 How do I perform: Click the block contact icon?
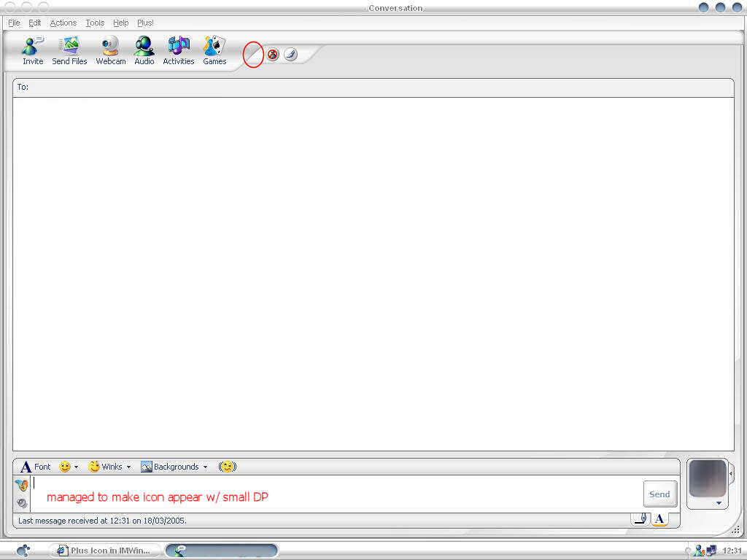pos(273,55)
